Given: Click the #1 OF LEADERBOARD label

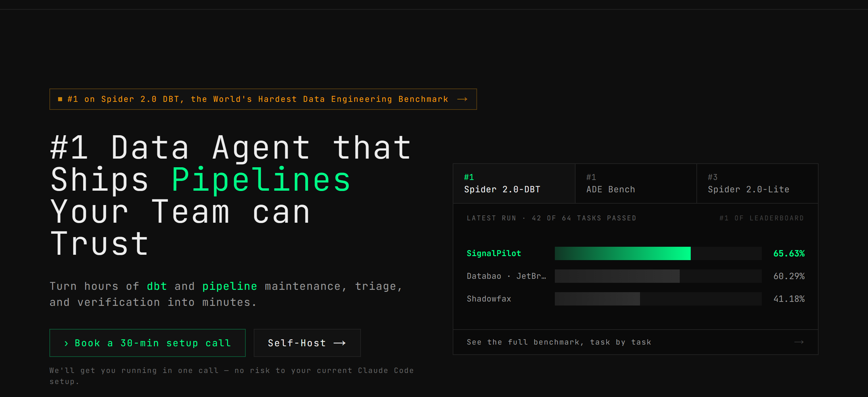Looking at the screenshot, I should click(762, 218).
